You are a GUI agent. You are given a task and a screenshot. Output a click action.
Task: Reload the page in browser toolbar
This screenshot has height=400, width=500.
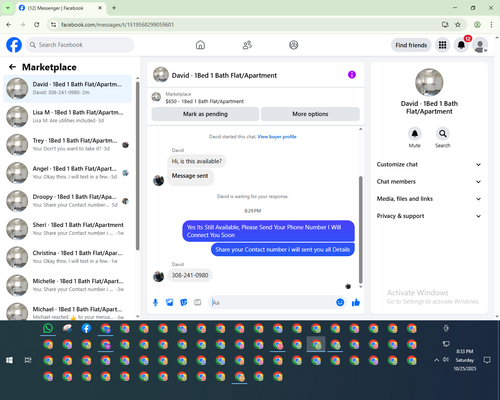pos(37,25)
